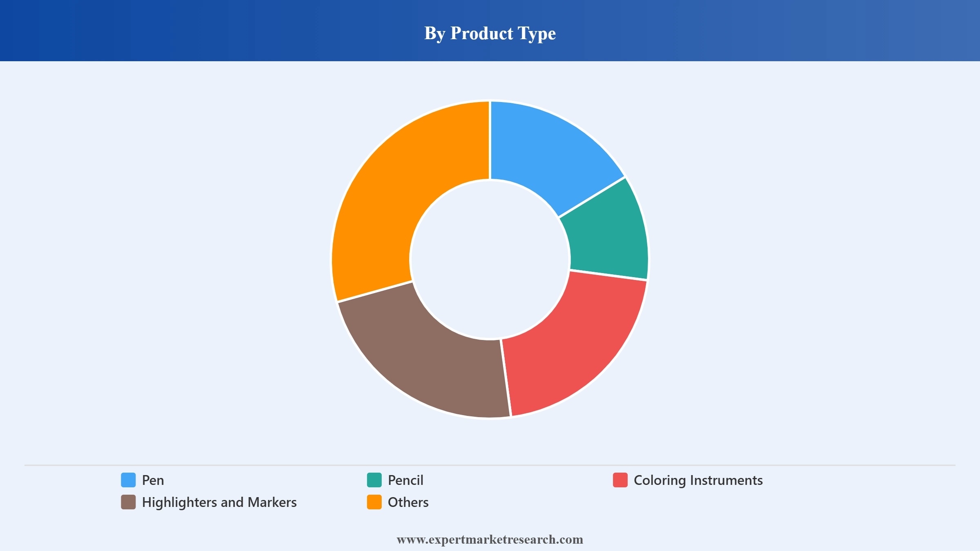This screenshot has width=980, height=551.
Task: Click the red Coloring Instruments legend swatch
Action: [620, 480]
